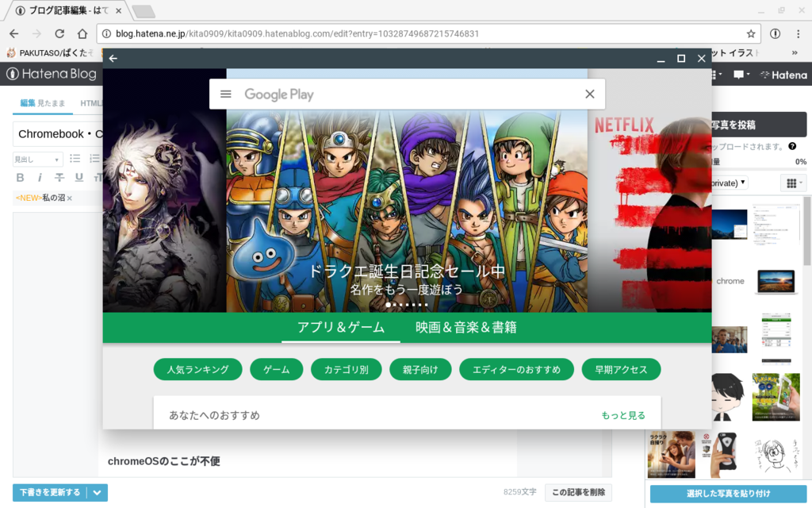Screen dimensions: 812x508
Task: Open the カテゴリ別 category chip
Action: coord(346,370)
